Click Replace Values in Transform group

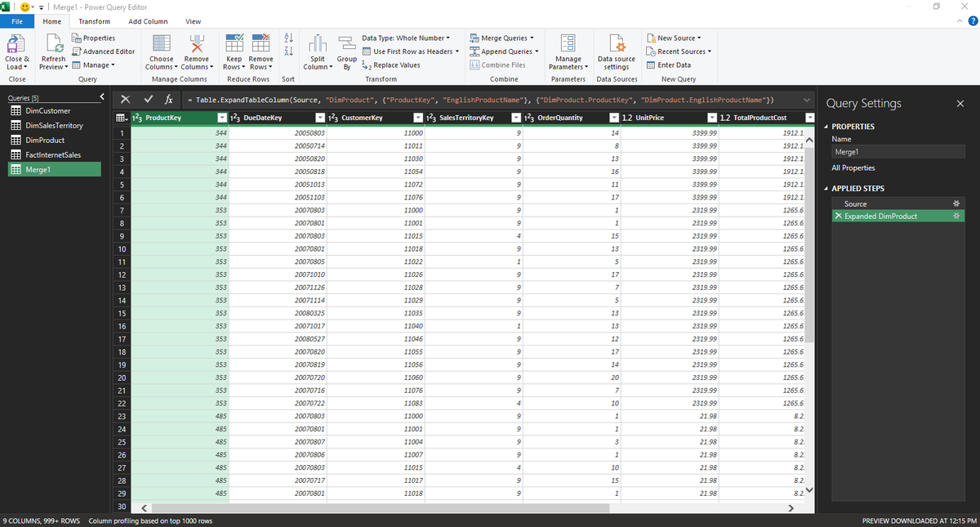point(390,65)
